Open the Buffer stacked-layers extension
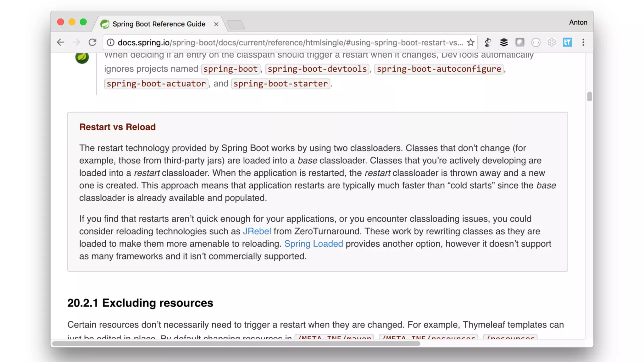Image resolution: width=644 pixels, height=362 pixels. (x=504, y=42)
